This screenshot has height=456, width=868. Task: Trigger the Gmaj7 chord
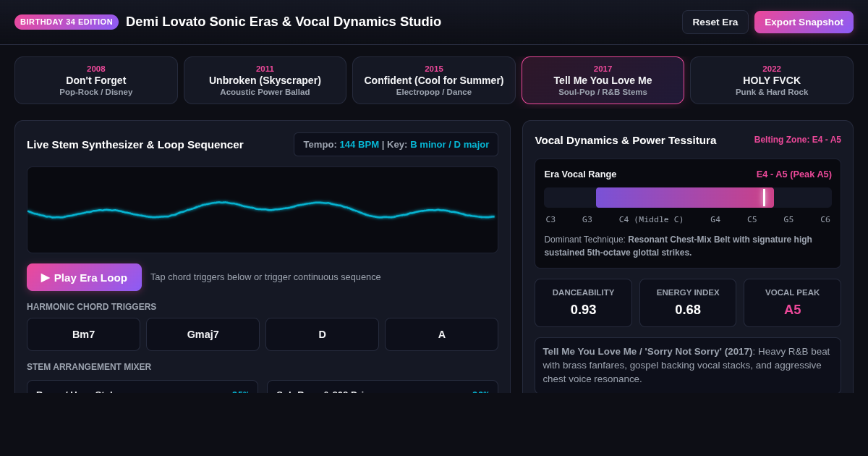203,334
